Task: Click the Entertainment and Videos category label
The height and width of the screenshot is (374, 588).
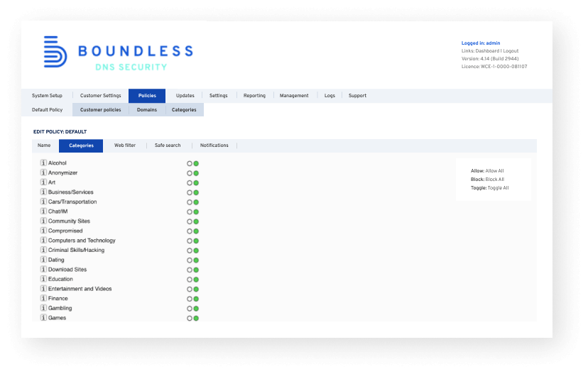Action: [x=80, y=289]
